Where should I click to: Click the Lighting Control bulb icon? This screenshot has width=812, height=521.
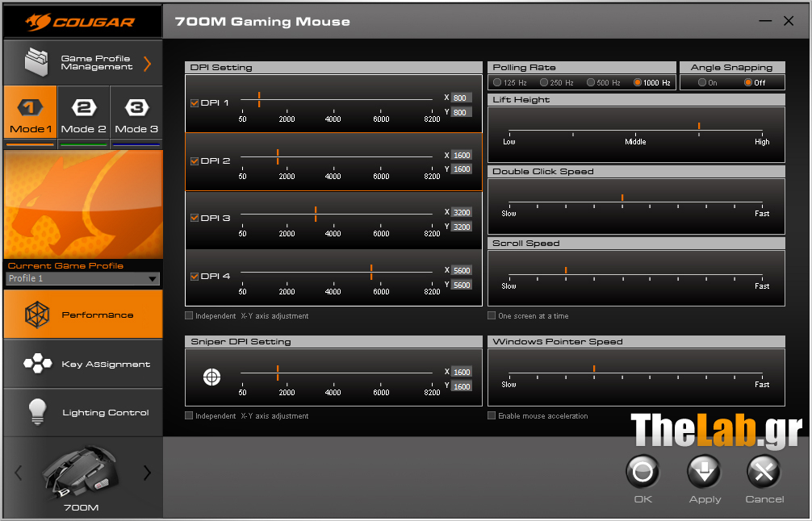(37, 412)
